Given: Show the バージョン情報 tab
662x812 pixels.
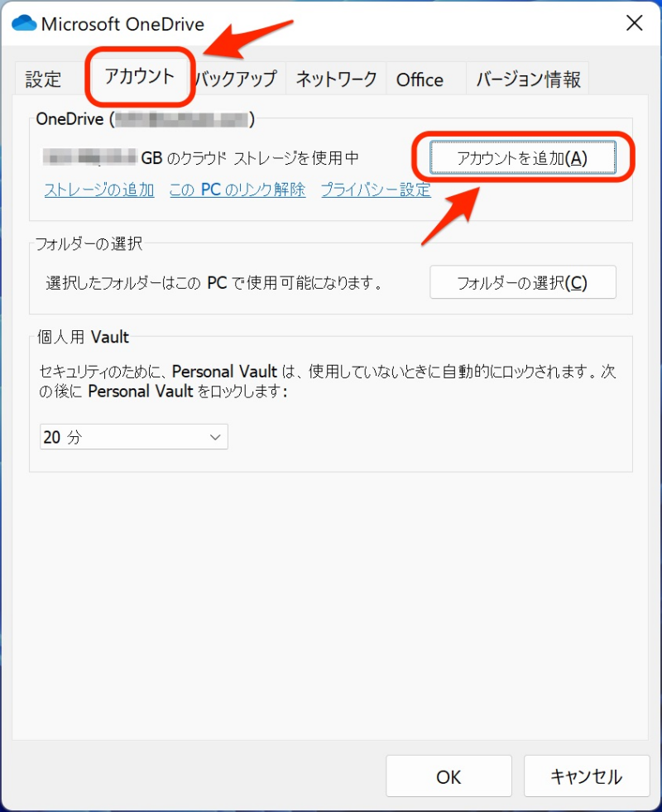Looking at the screenshot, I should (x=528, y=79).
